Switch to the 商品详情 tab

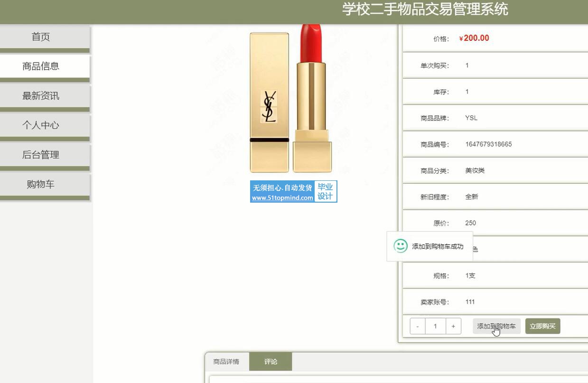click(x=226, y=362)
